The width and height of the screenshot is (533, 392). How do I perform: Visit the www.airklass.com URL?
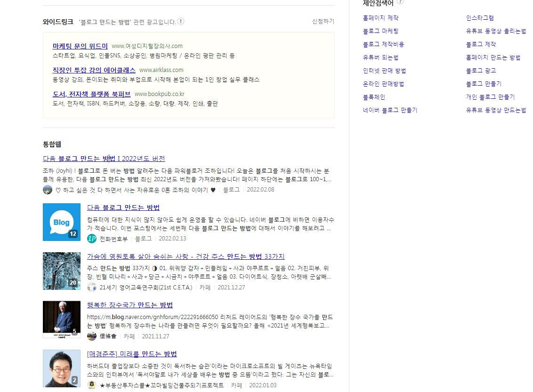161,70
